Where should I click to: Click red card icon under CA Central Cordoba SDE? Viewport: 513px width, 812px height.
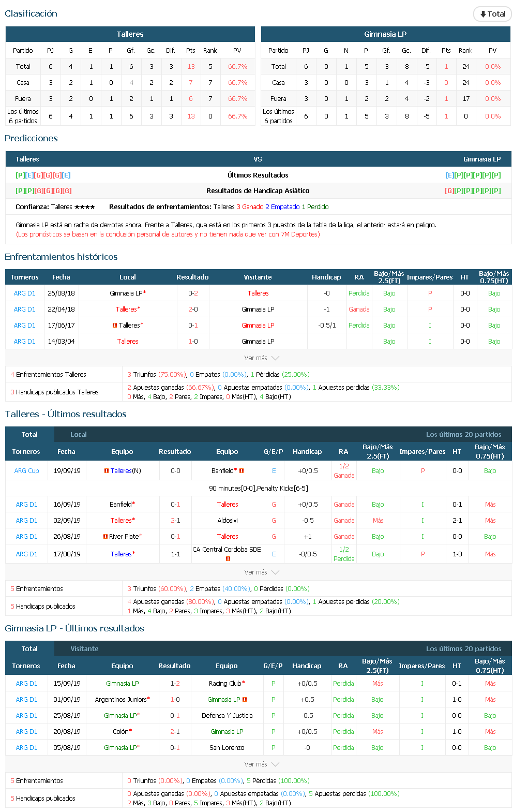(228, 559)
